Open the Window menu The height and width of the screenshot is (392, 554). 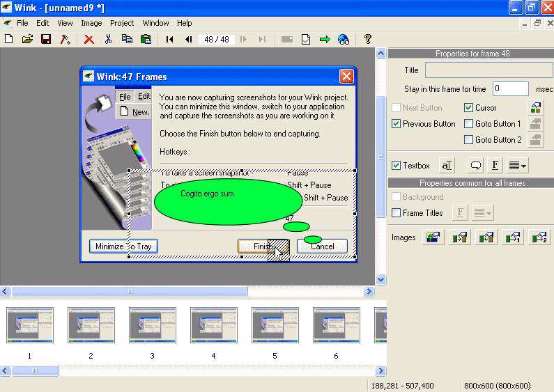click(155, 23)
